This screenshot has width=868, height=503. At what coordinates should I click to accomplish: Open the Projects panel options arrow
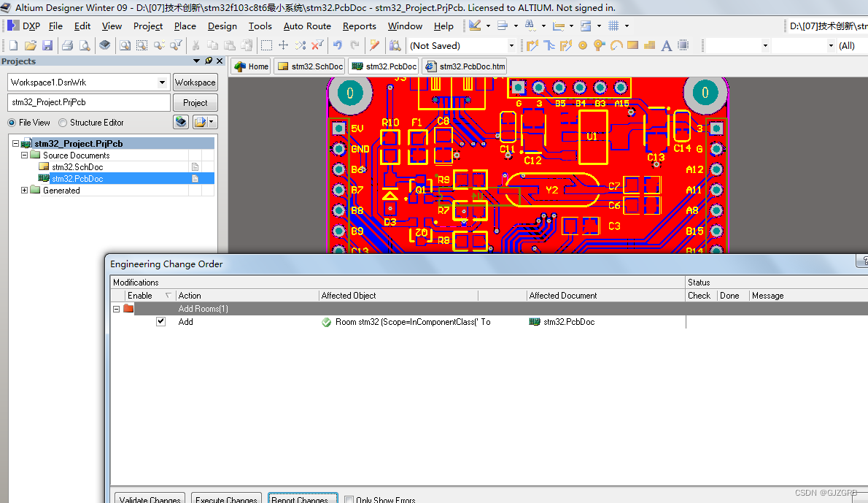coord(196,61)
